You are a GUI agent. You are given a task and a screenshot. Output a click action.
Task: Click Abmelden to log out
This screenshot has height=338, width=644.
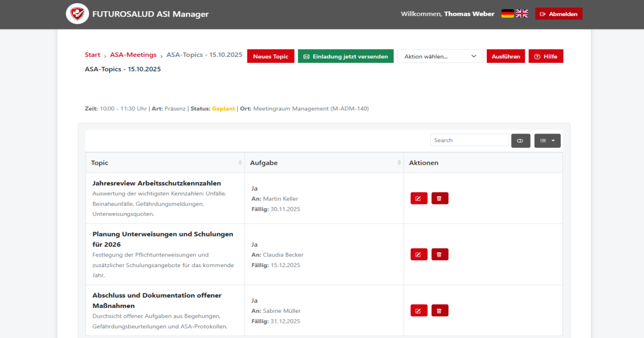559,13
